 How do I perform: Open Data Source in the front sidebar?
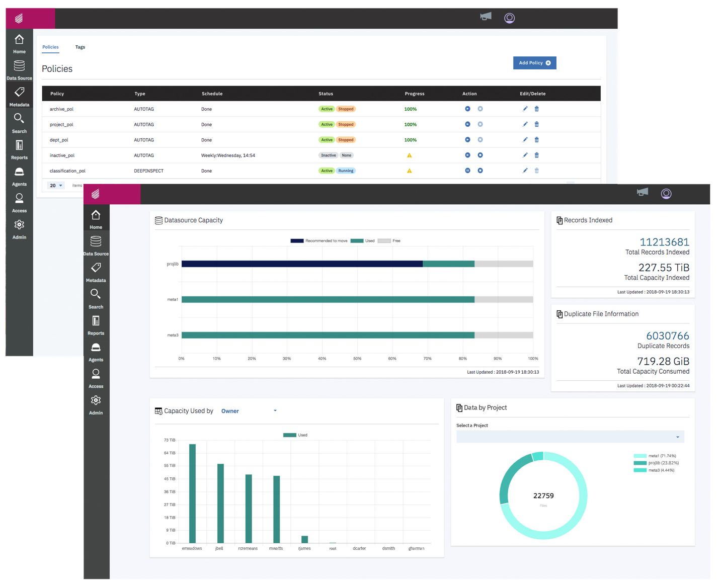point(96,245)
